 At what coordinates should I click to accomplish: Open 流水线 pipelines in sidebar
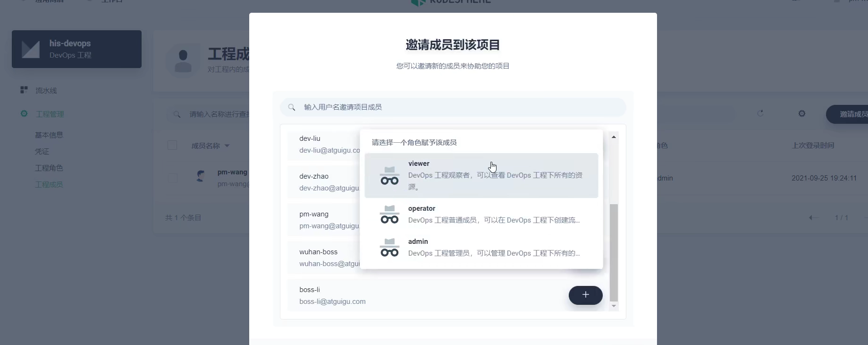[46, 90]
